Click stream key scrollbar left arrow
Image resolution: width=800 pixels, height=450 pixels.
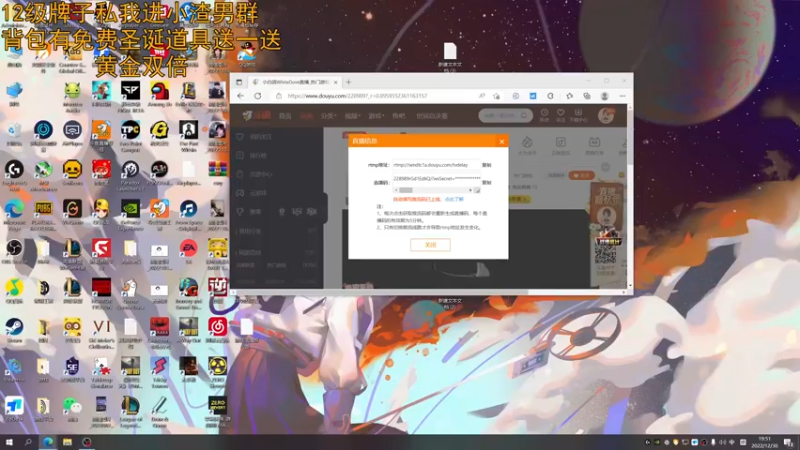(396, 190)
